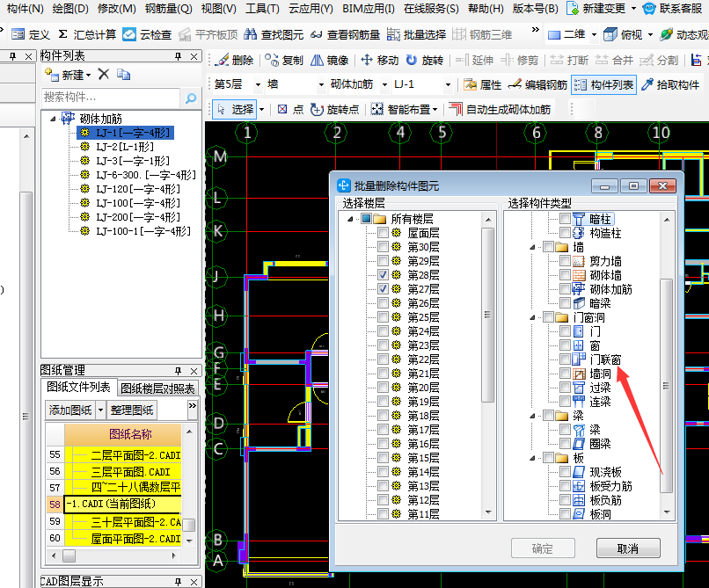Open the 第5层 floor dropdown
709x588 pixels.
[x=258, y=84]
